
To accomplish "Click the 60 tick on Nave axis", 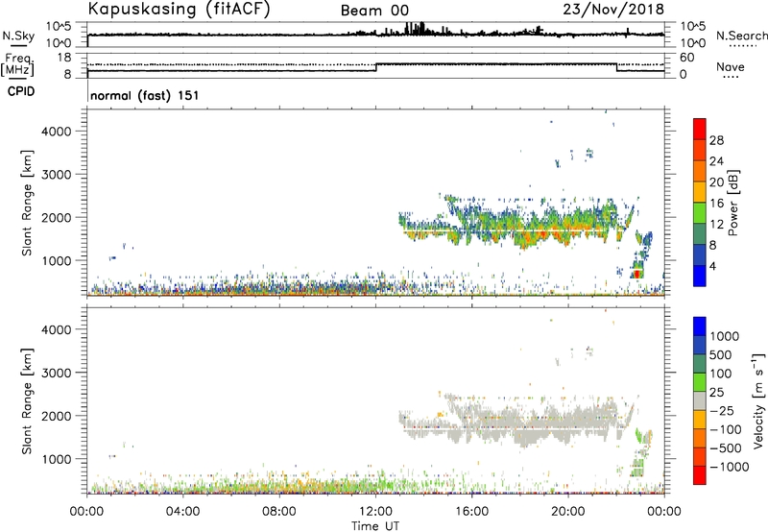I will point(686,58).
